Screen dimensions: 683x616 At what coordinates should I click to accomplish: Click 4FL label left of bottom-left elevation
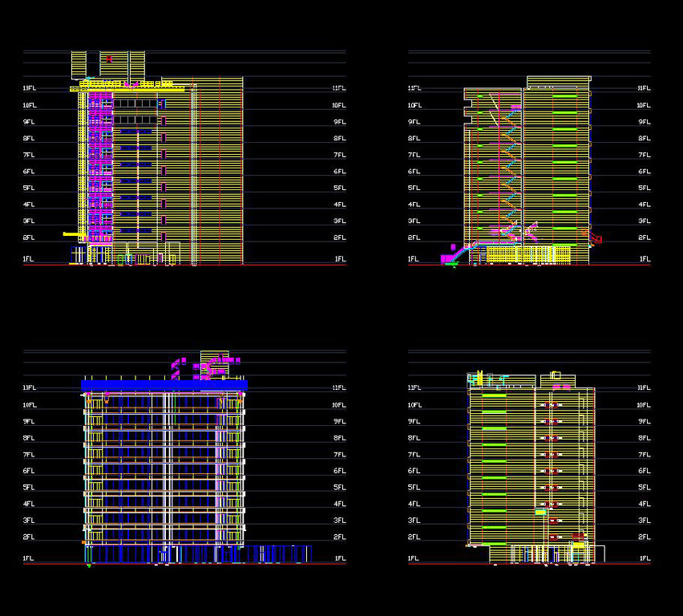[x=29, y=504]
